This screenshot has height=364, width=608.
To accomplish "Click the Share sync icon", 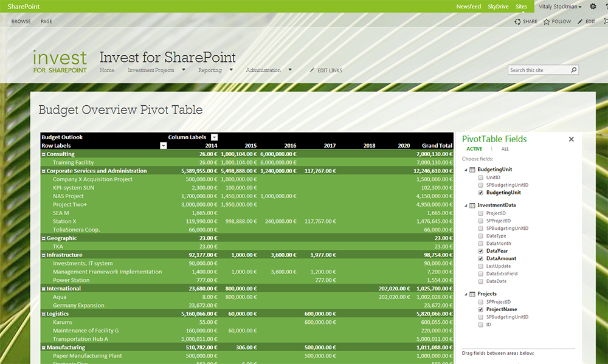I will point(517,22).
